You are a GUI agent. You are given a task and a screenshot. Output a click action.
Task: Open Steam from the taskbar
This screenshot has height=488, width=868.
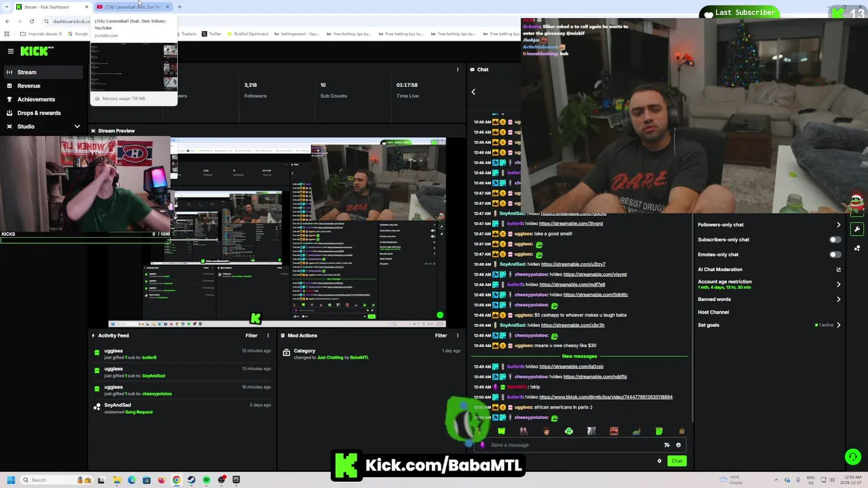coord(191,480)
